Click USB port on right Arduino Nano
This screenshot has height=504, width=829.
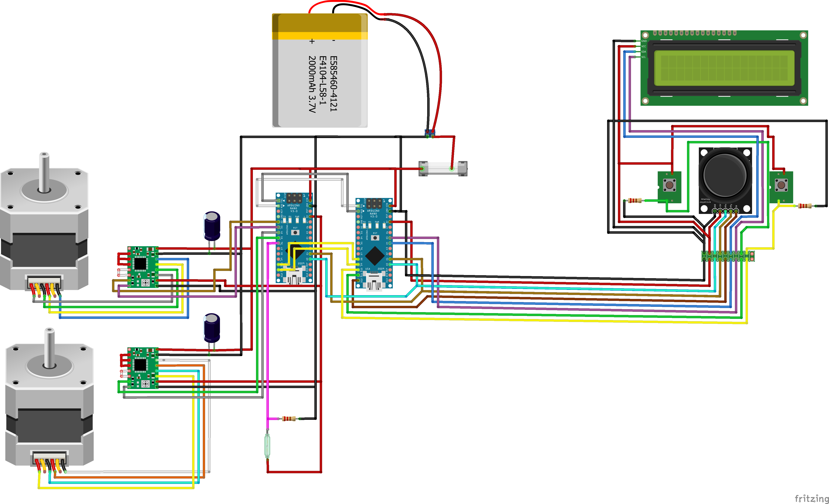(374, 282)
